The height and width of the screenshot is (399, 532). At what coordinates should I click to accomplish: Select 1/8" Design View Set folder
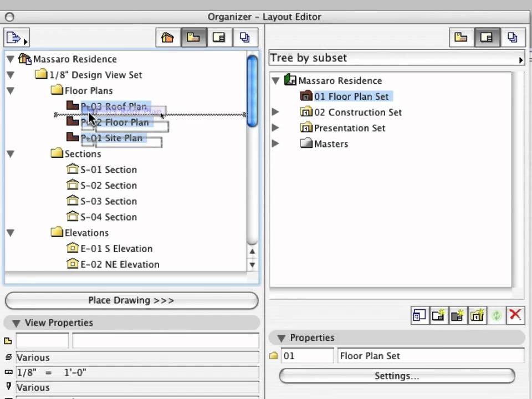click(89, 75)
